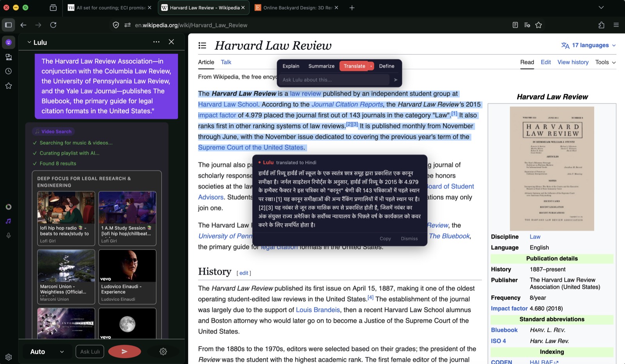Image resolution: width=625 pixels, height=364 pixels.
Task: Open the synced tabs sidebar icon
Action: pyautogui.click(x=9, y=57)
